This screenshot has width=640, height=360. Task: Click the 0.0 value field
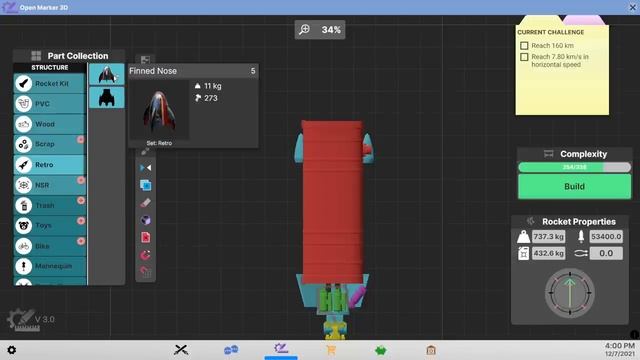pyautogui.click(x=606, y=253)
